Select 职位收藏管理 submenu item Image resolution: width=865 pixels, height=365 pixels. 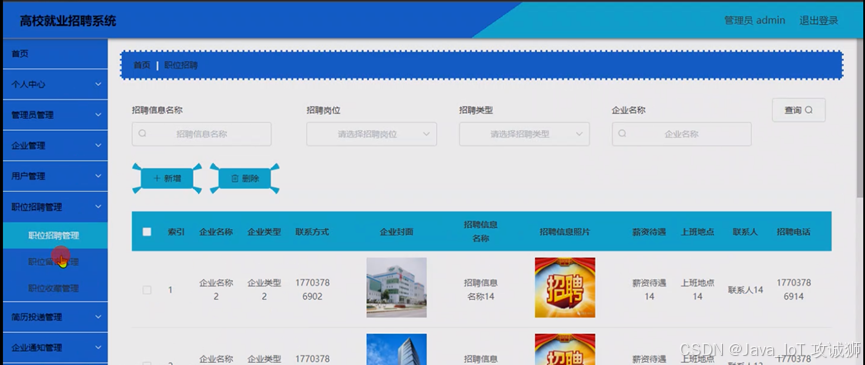pos(55,288)
